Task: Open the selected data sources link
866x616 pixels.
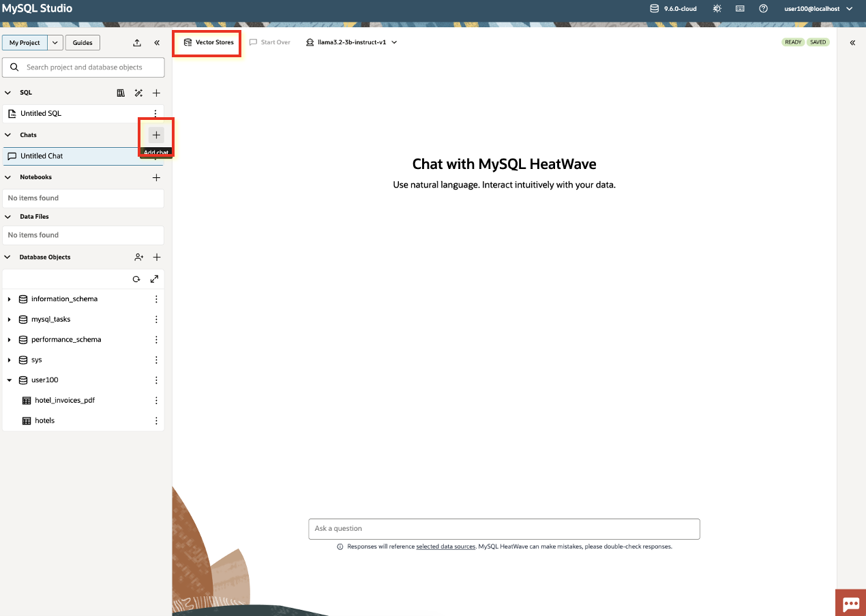Action: coord(445,546)
